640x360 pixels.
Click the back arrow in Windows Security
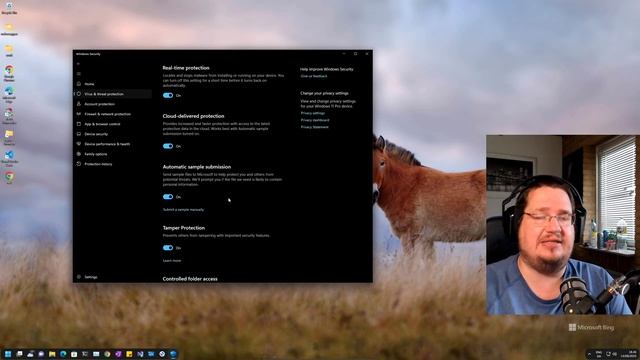78,64
